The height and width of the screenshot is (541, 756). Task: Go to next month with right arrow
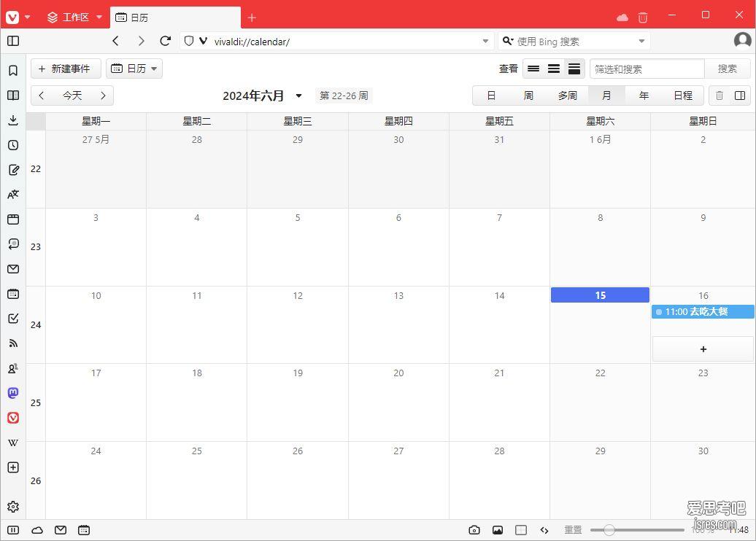point(103,96)
